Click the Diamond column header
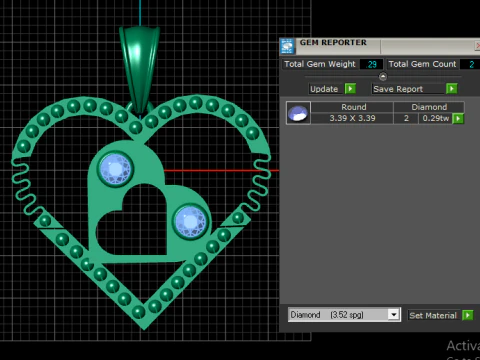The width and height of the screenshot is (480, 360). click(x=429, y=107)
